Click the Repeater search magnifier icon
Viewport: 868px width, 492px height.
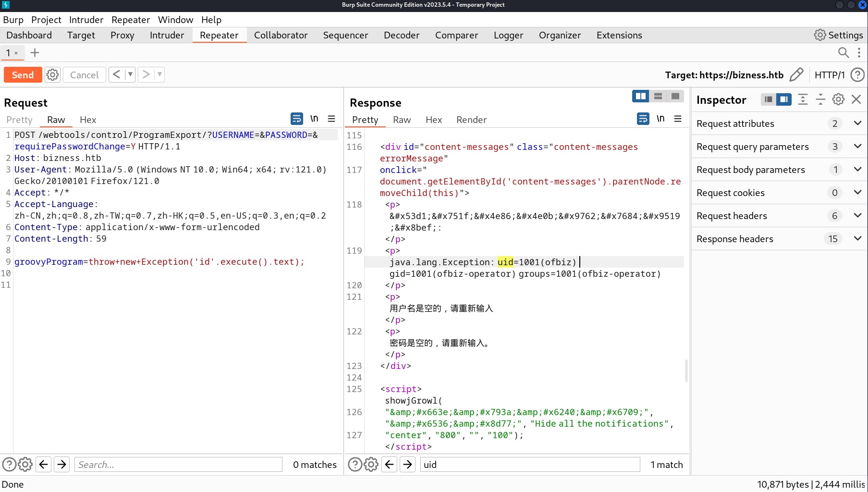point(843,53)
